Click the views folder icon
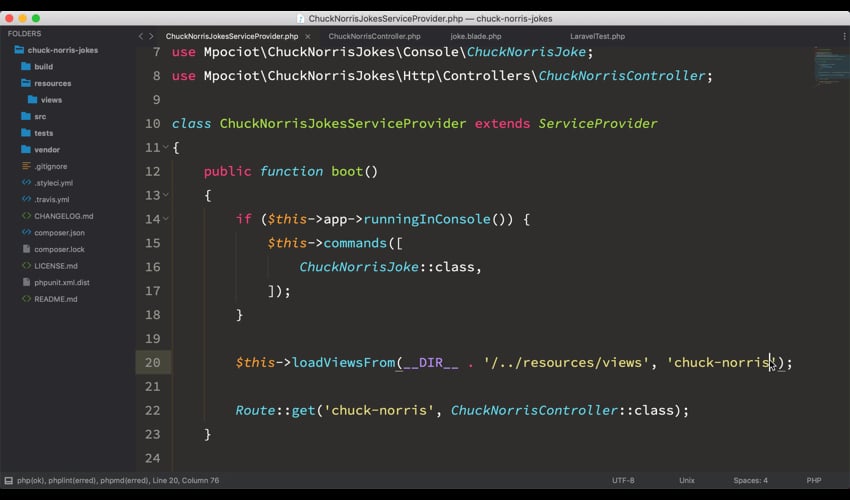This screenshot has width=850, height=500. [33, 100]
